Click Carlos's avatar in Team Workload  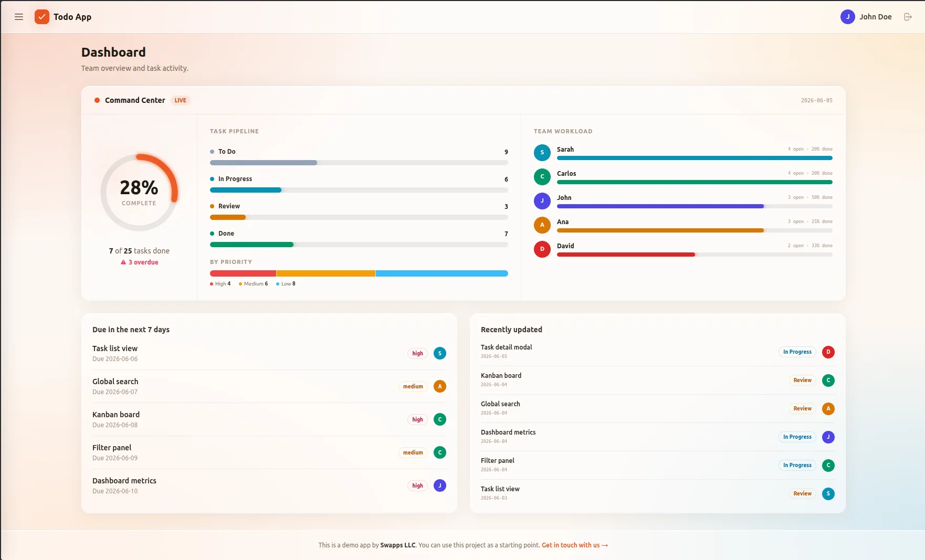(542, 177)
